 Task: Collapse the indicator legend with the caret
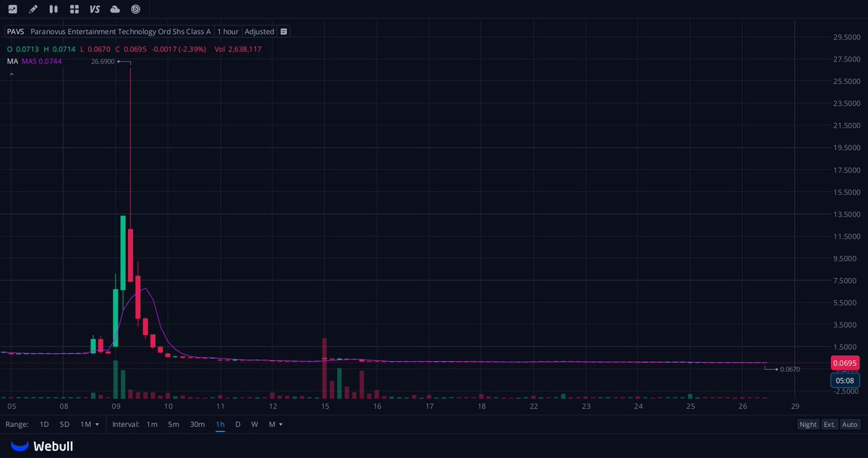click(12, 75)
